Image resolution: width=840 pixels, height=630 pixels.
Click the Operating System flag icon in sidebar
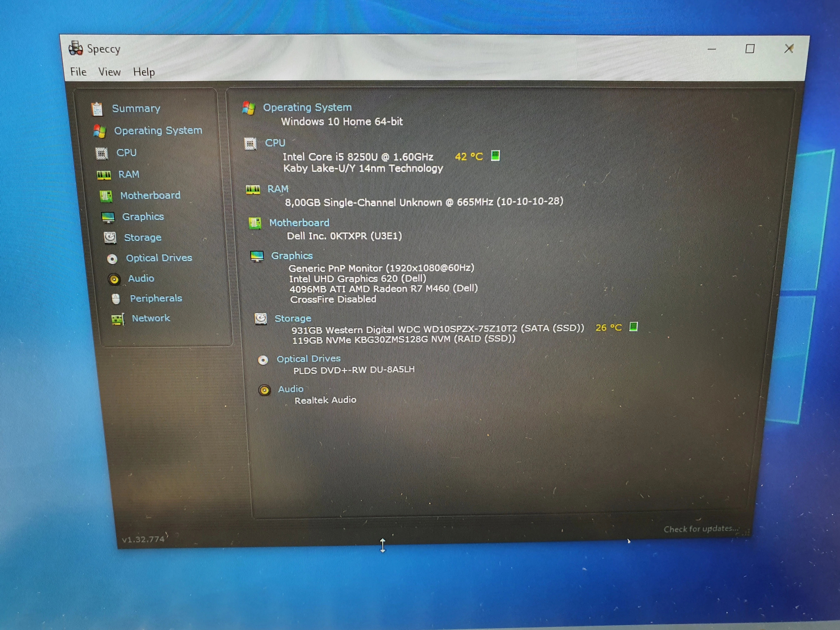pos(100,131)
